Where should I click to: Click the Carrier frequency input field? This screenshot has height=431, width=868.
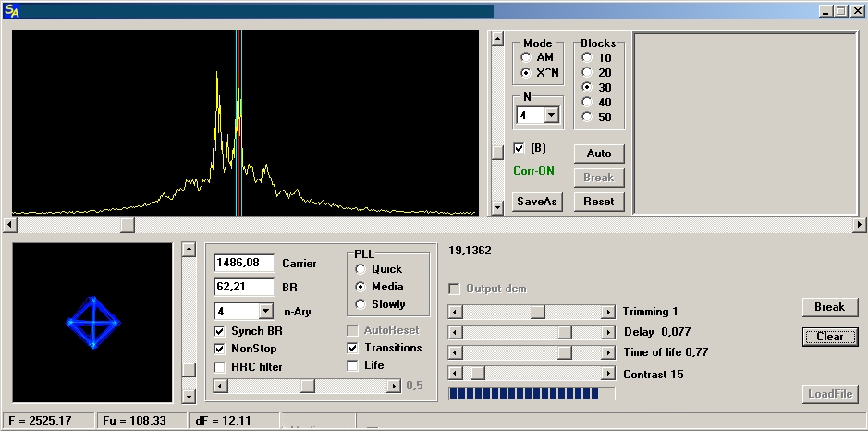pos(244,264)
